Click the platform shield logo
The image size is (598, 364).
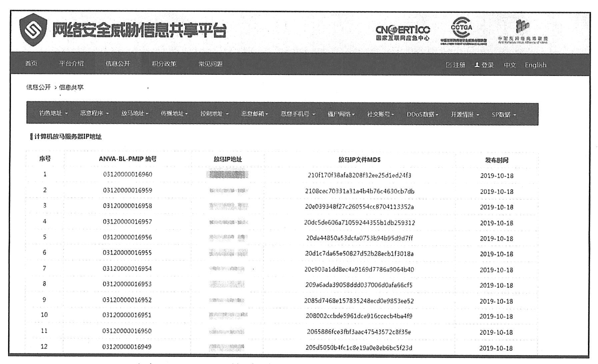(33, 30)
